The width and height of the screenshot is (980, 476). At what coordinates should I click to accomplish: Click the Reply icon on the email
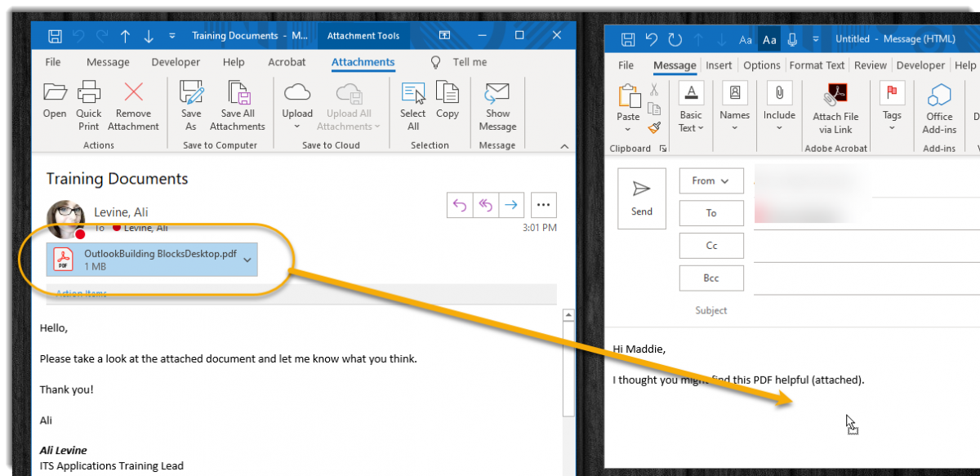coord(459,205)
